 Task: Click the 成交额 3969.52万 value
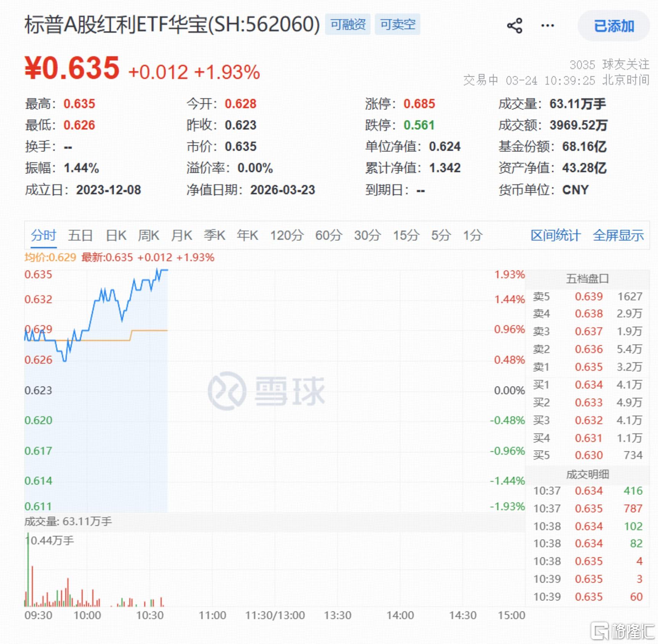point(578,125)
